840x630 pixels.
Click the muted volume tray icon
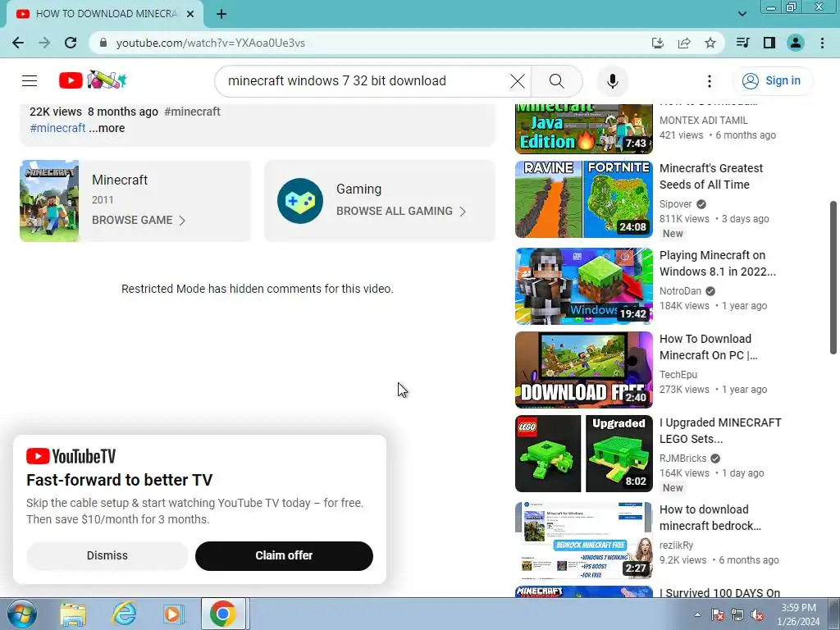[757, 614]
